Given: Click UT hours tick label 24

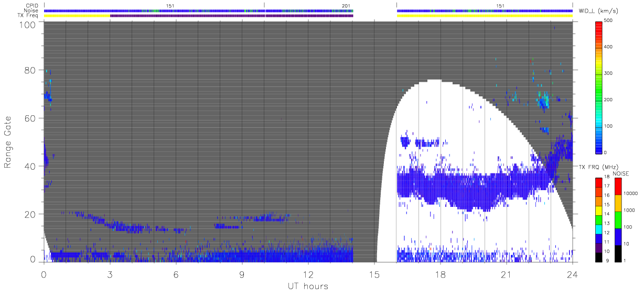Looking at the screenshot, I should click(x=572, y=274).
